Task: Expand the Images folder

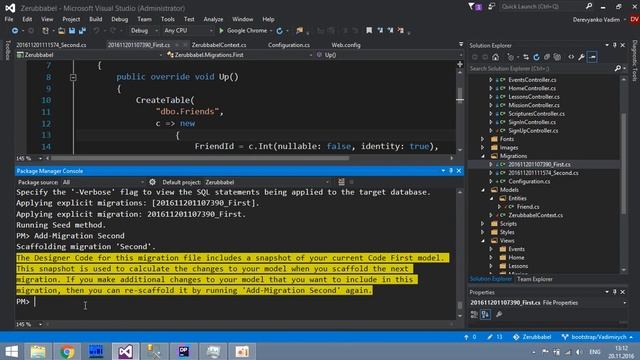Action: 483,147
